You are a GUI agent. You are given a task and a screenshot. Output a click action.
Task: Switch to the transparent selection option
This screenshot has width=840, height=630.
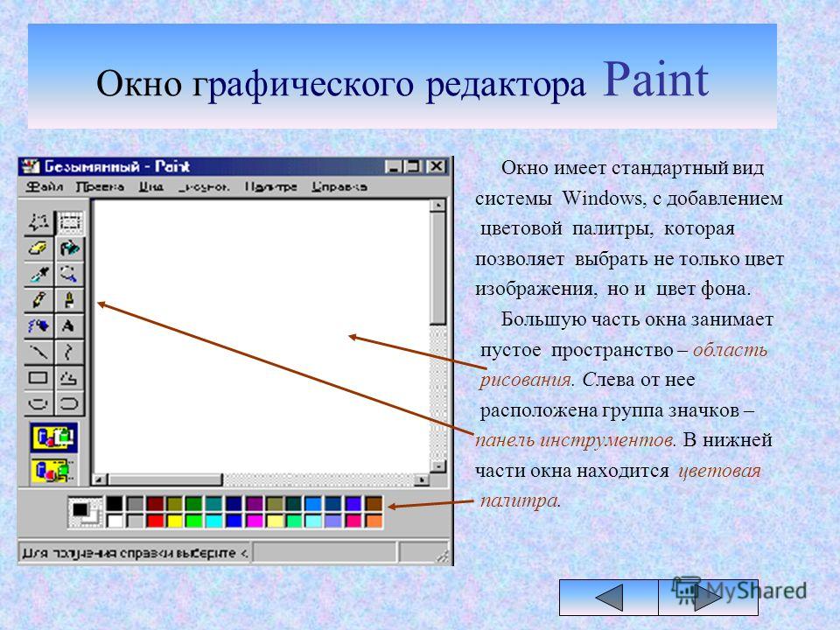tap(53, 471)
